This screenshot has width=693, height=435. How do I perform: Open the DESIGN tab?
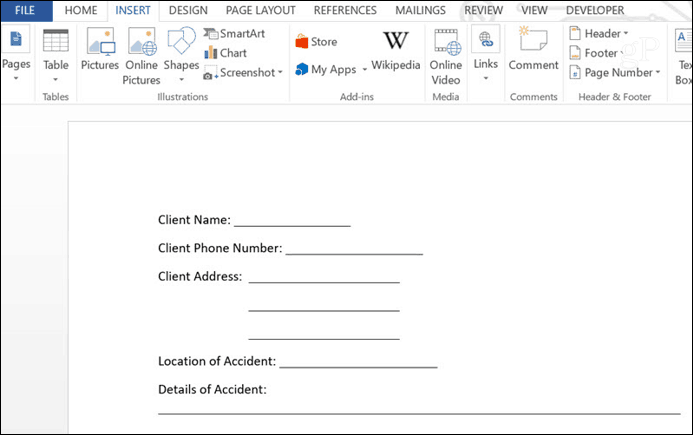click(188, 11)
